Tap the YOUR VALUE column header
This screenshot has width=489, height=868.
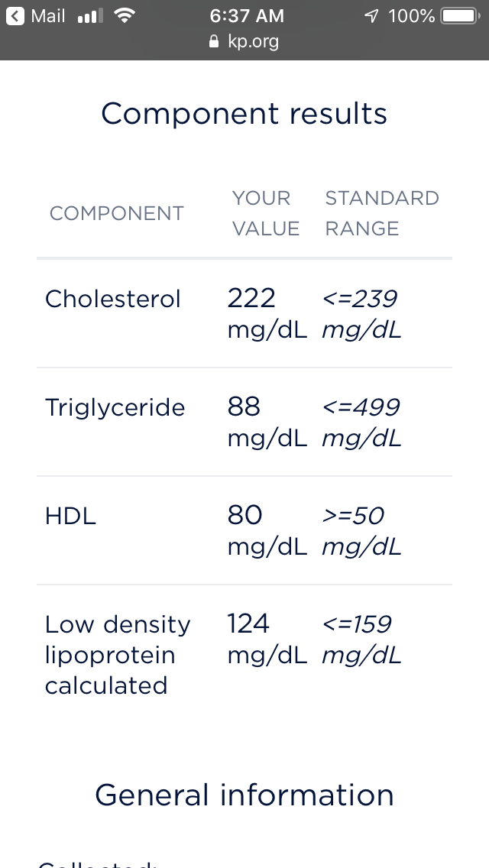coord(266,213)
